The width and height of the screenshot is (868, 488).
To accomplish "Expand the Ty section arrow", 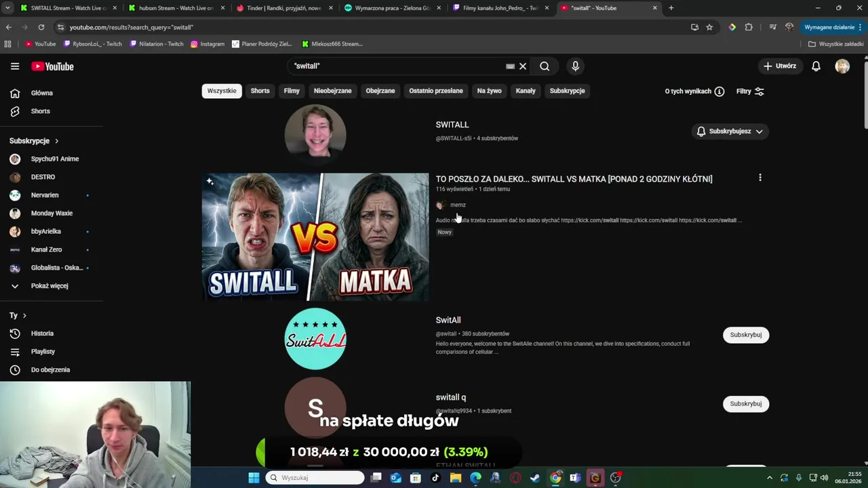I will pyautogui.click(x=24, y=316).
